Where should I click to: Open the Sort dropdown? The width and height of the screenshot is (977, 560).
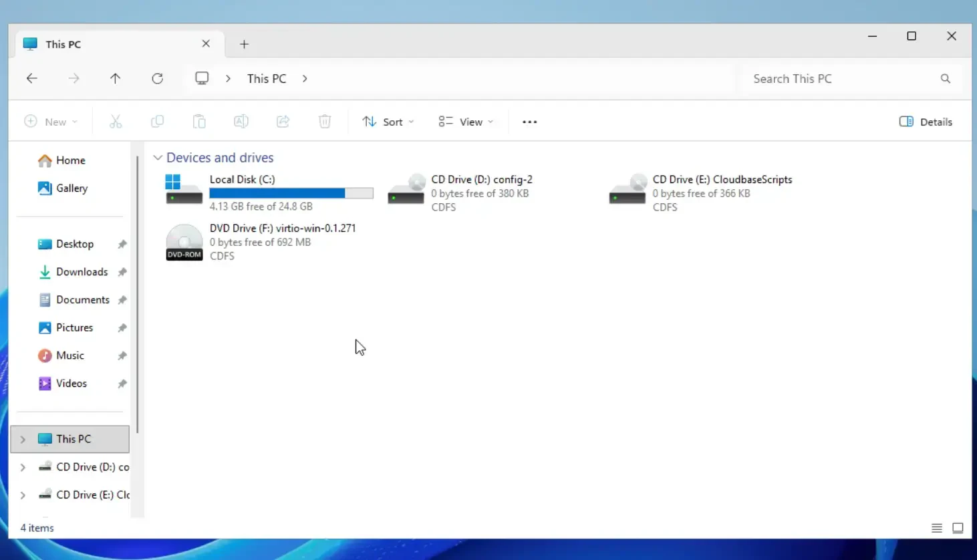click(x=388, y=121)
